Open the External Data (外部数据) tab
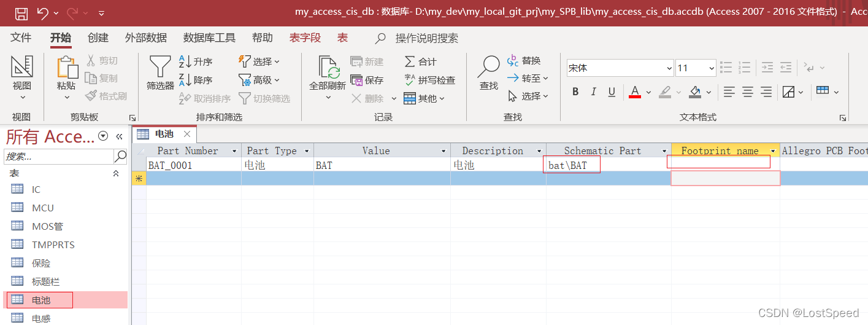 coord(146,38)
